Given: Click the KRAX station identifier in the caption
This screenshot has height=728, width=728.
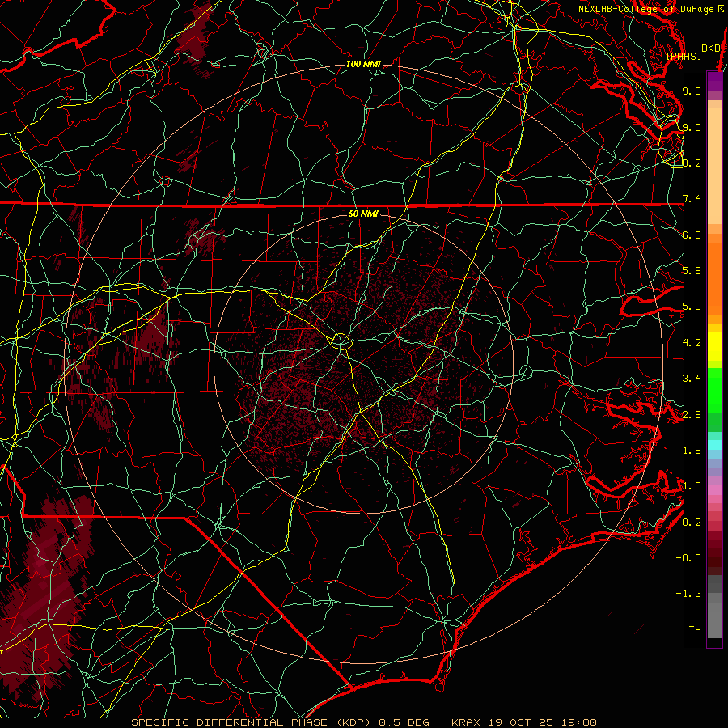Looking at the screenshot, I should tap(467, 722).
